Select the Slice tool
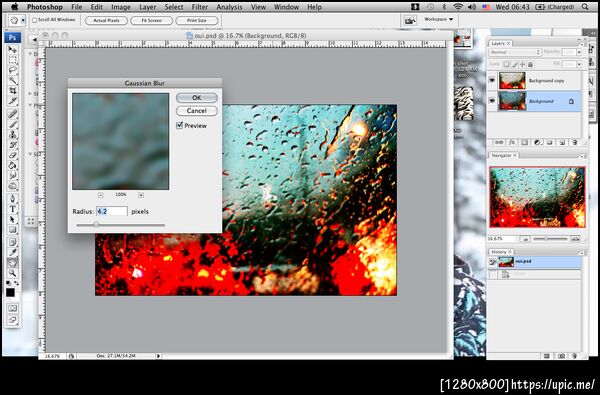 coord(12,101)
